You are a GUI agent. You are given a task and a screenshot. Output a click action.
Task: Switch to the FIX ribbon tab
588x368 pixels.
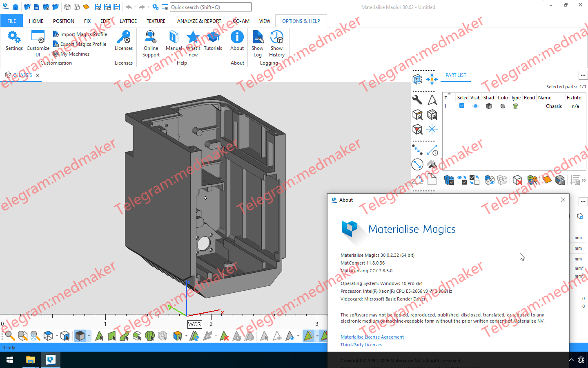87,21
